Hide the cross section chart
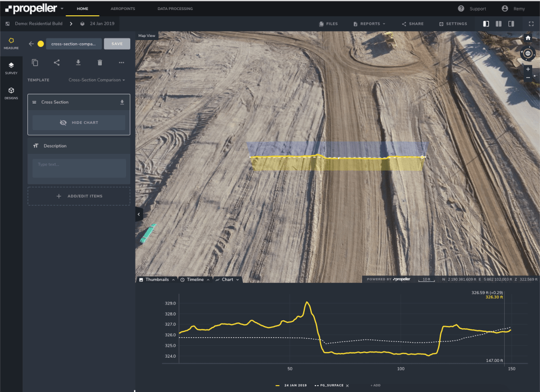This screenshot has width=540, height=392. 78,123
